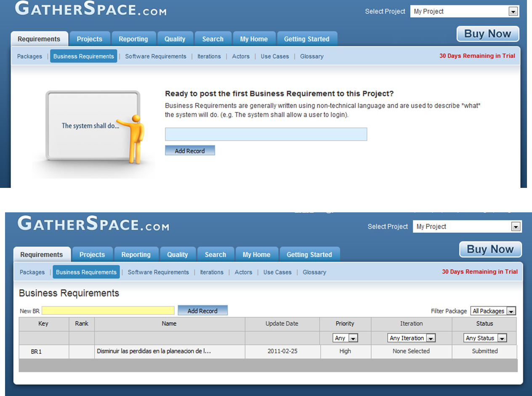Viewport: 532px width, 396px height.
Task: Open the Filter Package 'All Packages' dropdown
Action: [493, 311]
